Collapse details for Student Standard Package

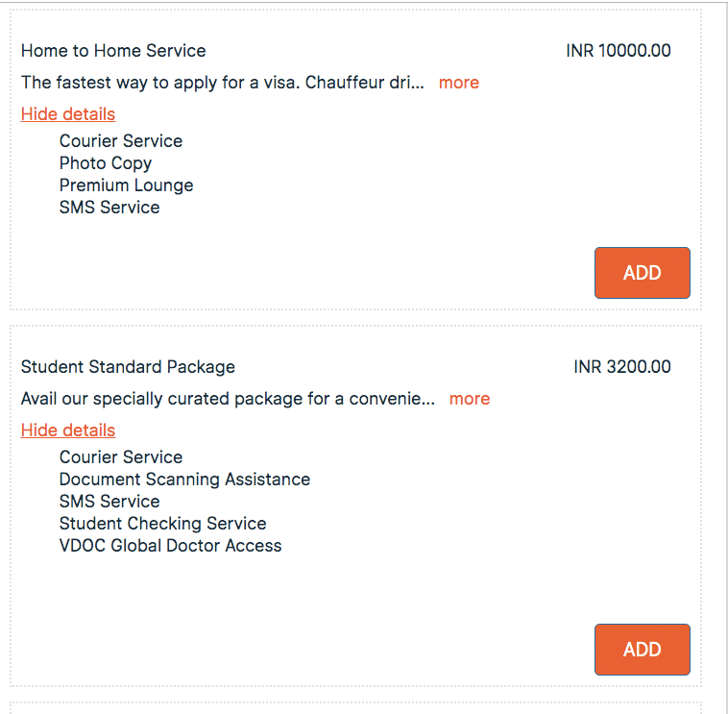point(68,431)
